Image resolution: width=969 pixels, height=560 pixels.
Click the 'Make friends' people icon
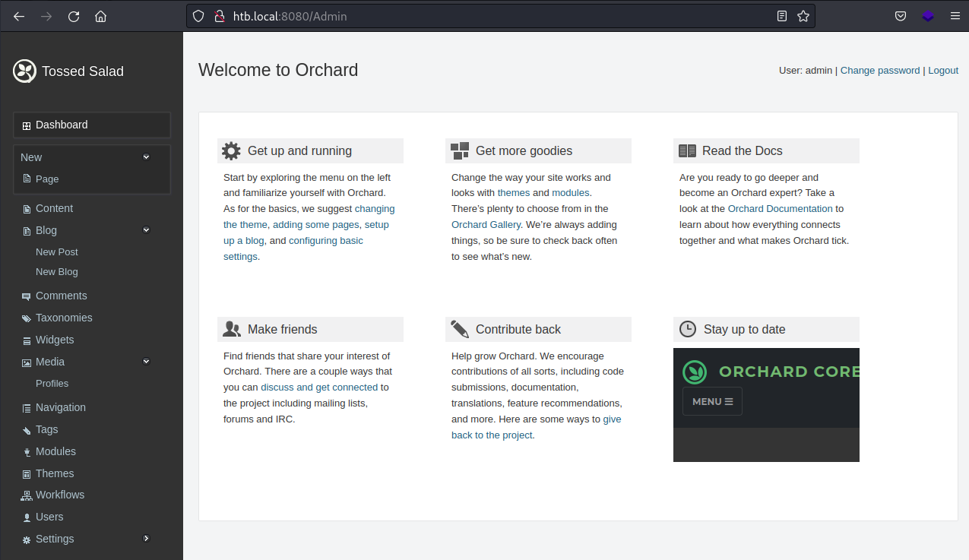point(232,329)
